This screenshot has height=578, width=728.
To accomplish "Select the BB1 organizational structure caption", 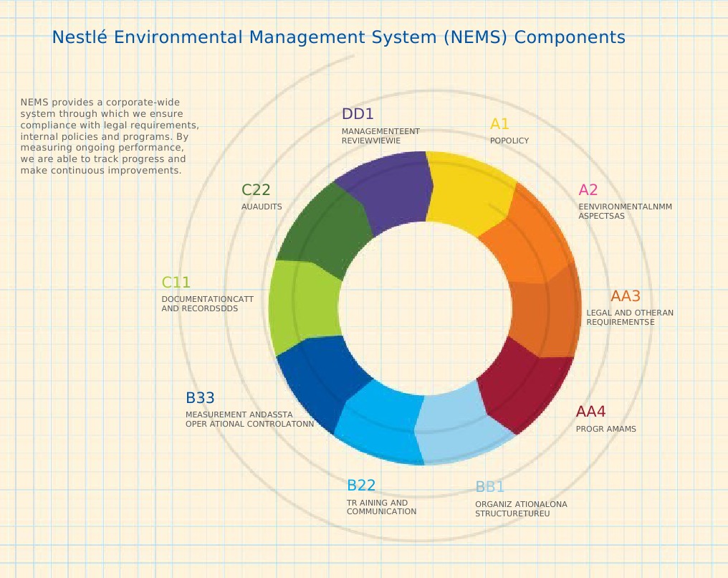I will [x=521, y=508].
